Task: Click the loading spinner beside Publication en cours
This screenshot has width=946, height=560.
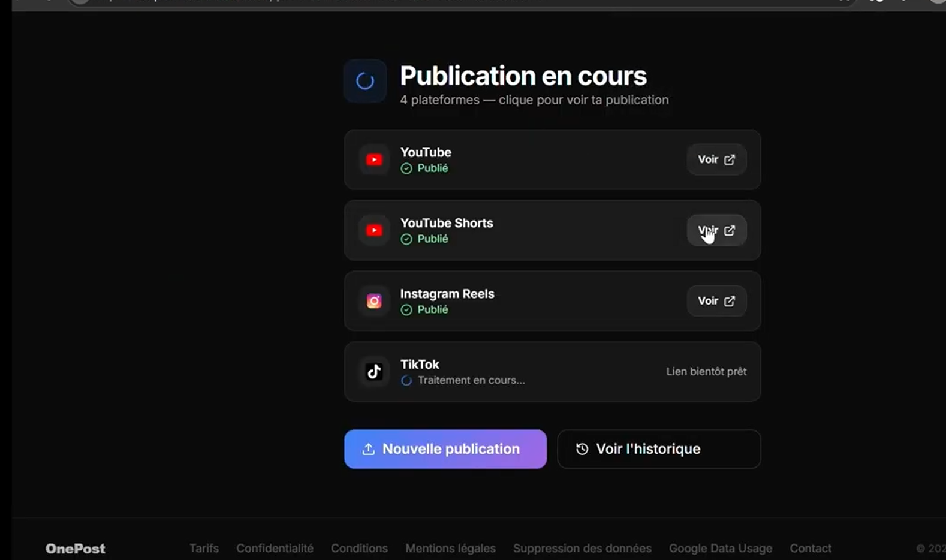Action: pos(365,81)
